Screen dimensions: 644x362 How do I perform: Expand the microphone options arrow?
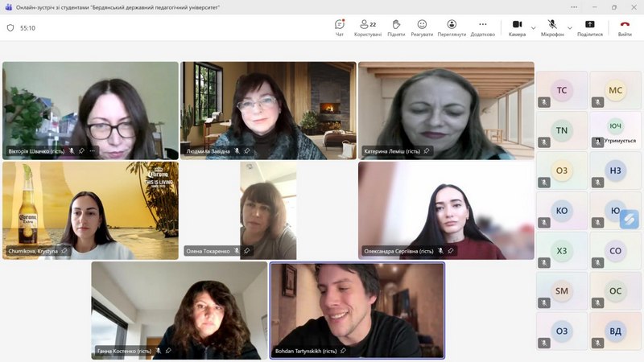pyautogui.click(x=570, y=27)
